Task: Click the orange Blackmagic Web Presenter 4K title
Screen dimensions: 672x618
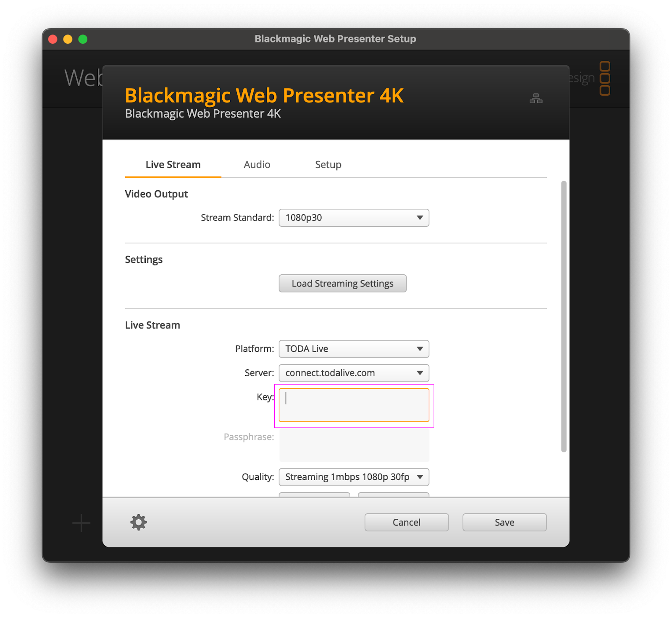Action: [x=264, y=95]
